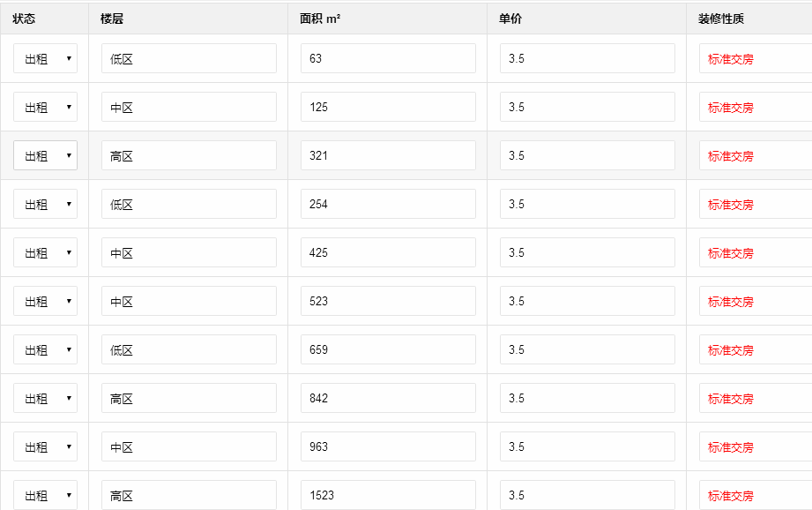The image size is (812, 510).
Task: Click 标准交房 in the 63 area row
Action: (731, 59)
